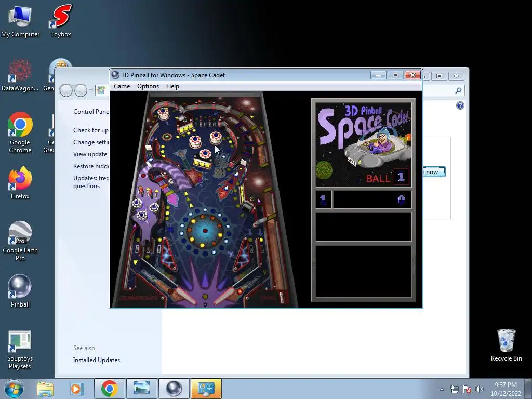532x399 pixels.
Task: Select the Recycle Bin icon
Action: click(x=506, y=345)
